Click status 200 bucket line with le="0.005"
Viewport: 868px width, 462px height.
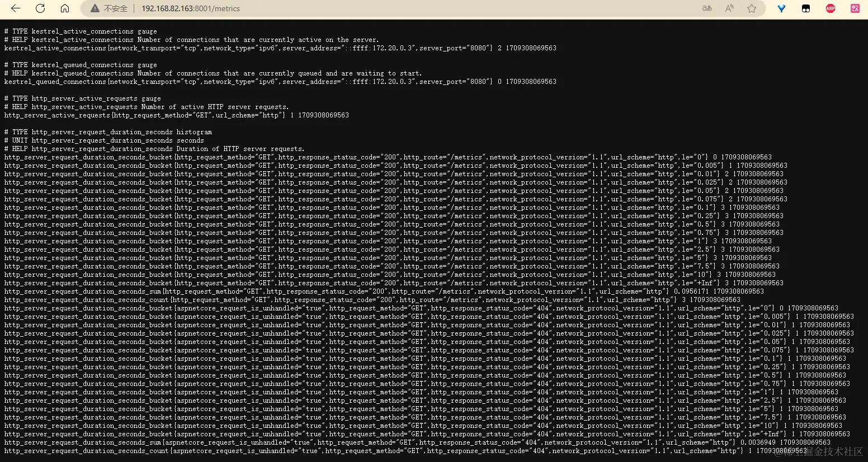(395, 166)
